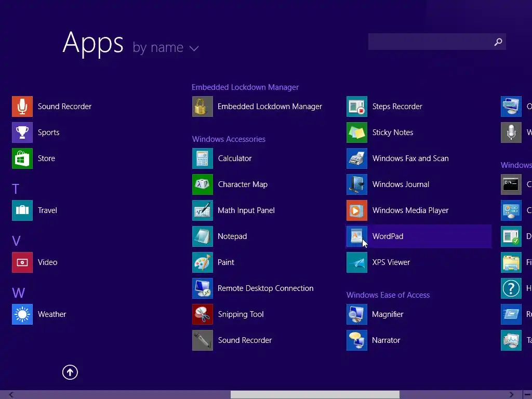
Task: Click the Windows Accessories group header
Action: (x=229, y=139)
